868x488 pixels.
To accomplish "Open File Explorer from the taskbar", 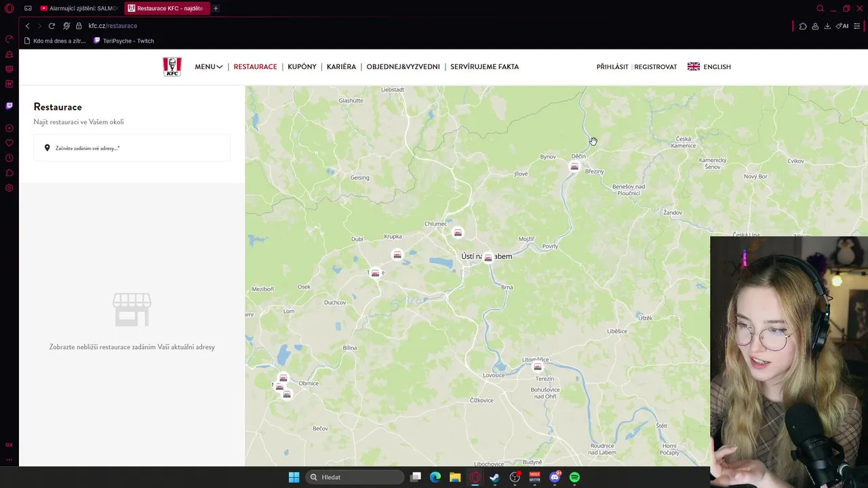I will pos(455,477).
